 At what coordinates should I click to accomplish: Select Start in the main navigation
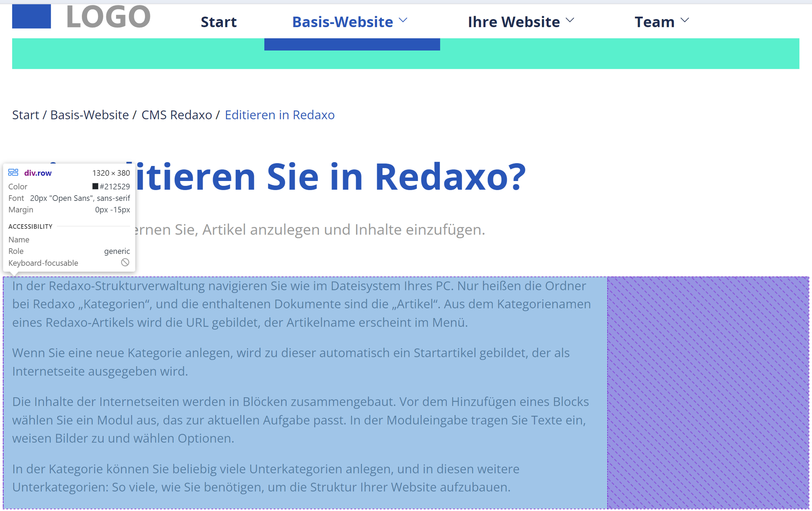pyautogui.click(x=219, y=22)
